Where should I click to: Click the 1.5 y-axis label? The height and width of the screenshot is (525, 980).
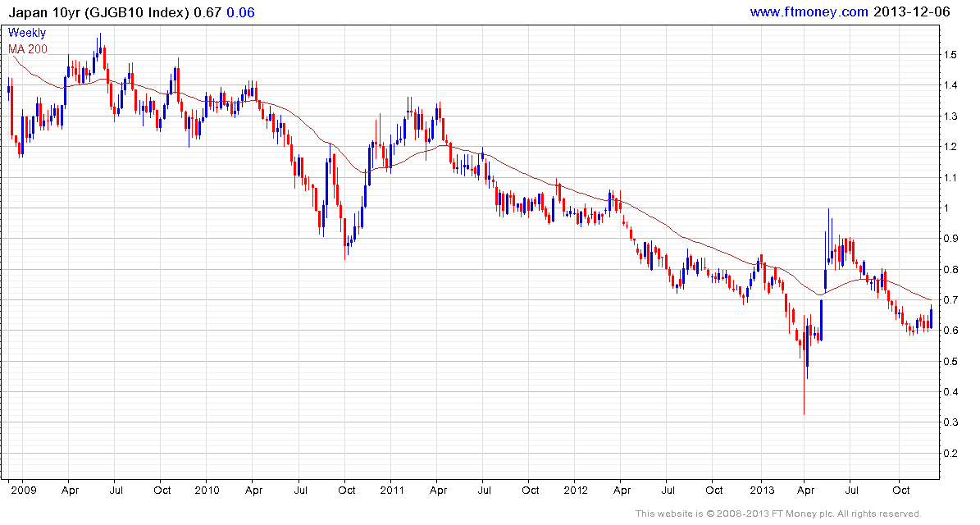(x=950, y=55)
